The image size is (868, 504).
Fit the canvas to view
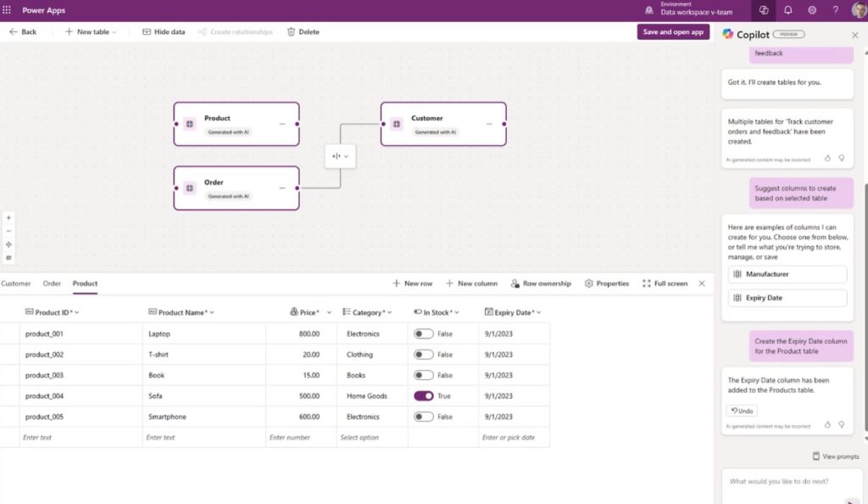tap(8, 244)
